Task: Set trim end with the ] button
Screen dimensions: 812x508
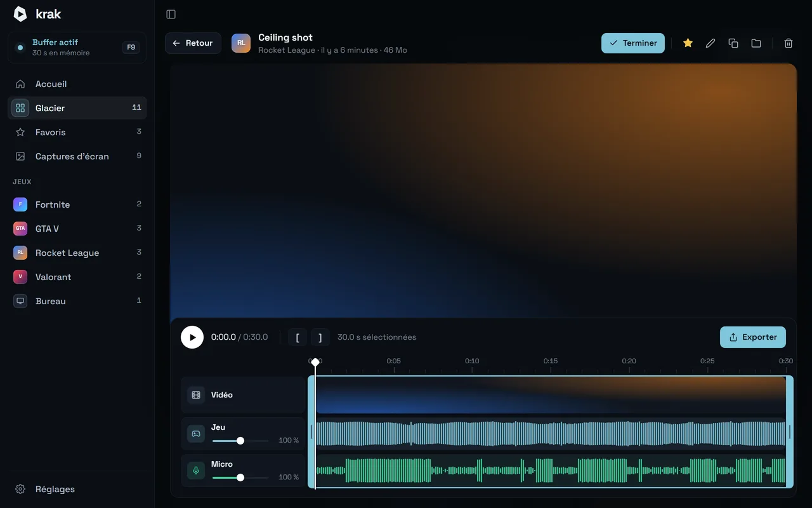Action: pos(320,337)
